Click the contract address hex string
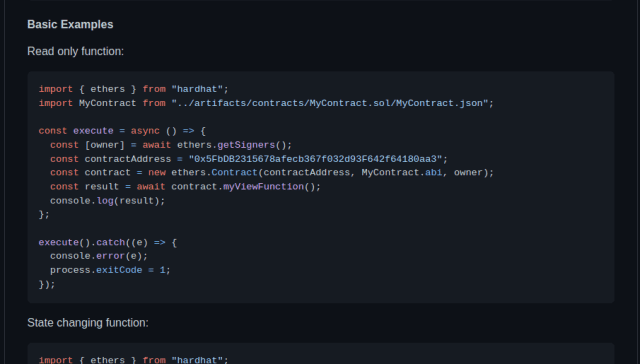The width and height of the screenshot is (640, 364). [x=316, y=159]
